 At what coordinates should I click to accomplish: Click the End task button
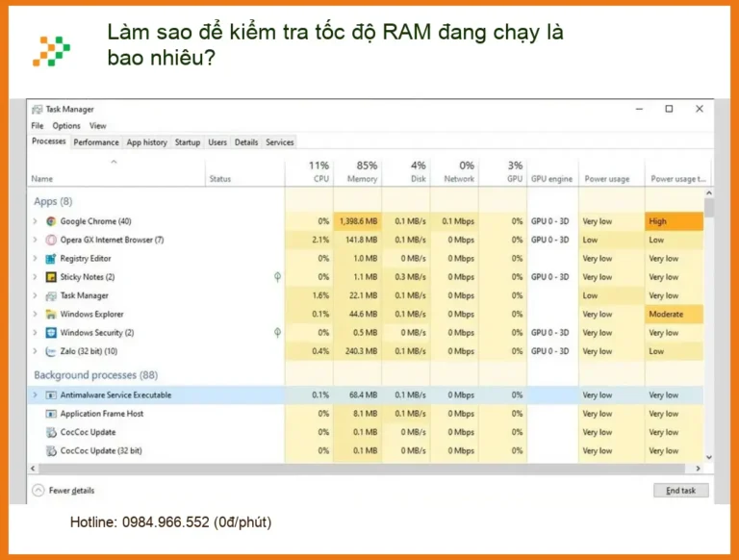pyautogui.click(x=680, y=491)
